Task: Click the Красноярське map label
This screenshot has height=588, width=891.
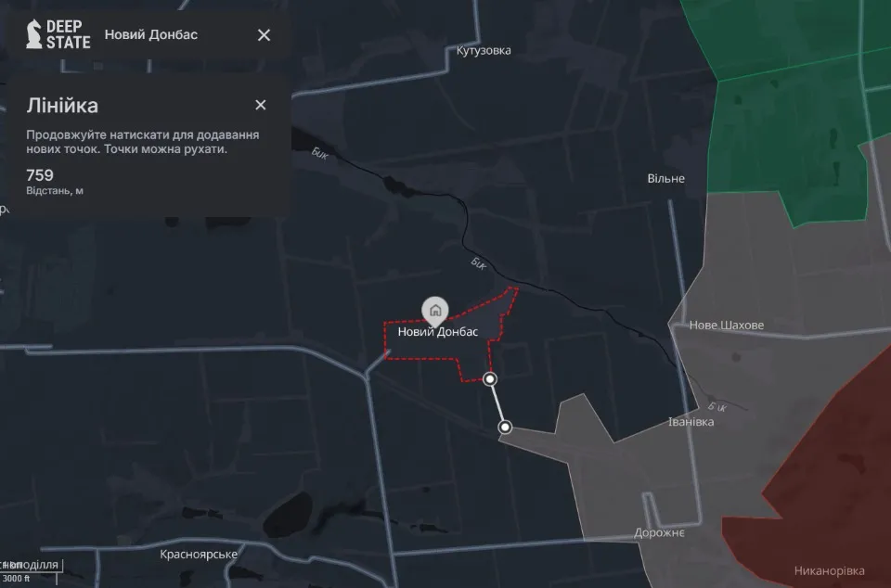Action: (199, 554)
